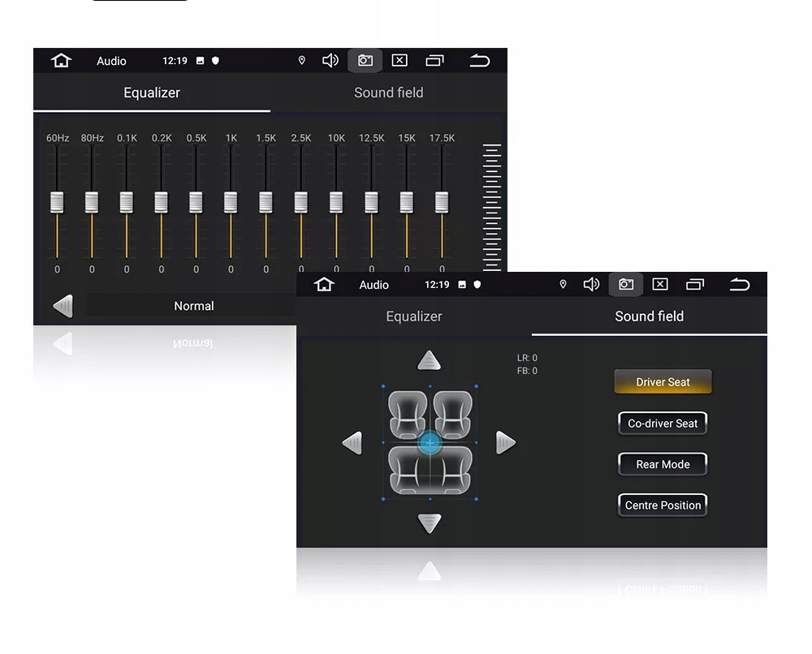Click the 60Hz equalizer slider handle
The width and height of the screenshot is (812, 654).
click(57, 202)
